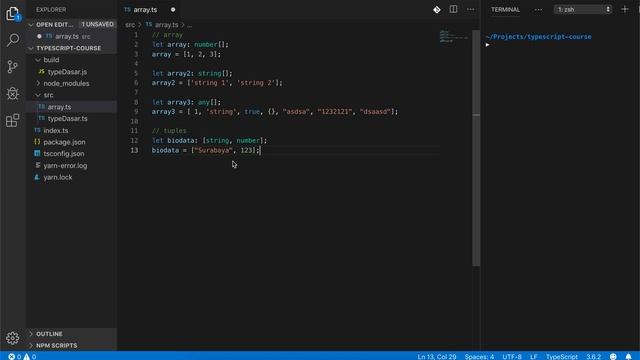This screenshot has height=360, width=640.
Task: Select the Terminal panel tab
Action: tap(505, 9)
